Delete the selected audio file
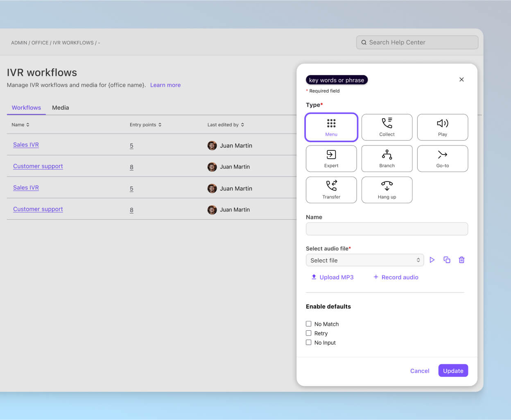 (x=461, y=260)
